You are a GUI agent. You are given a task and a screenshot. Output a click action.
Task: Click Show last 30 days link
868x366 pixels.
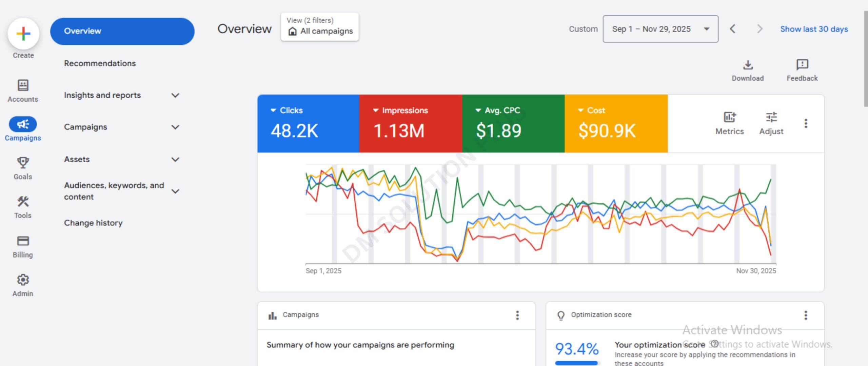point(814,29)
